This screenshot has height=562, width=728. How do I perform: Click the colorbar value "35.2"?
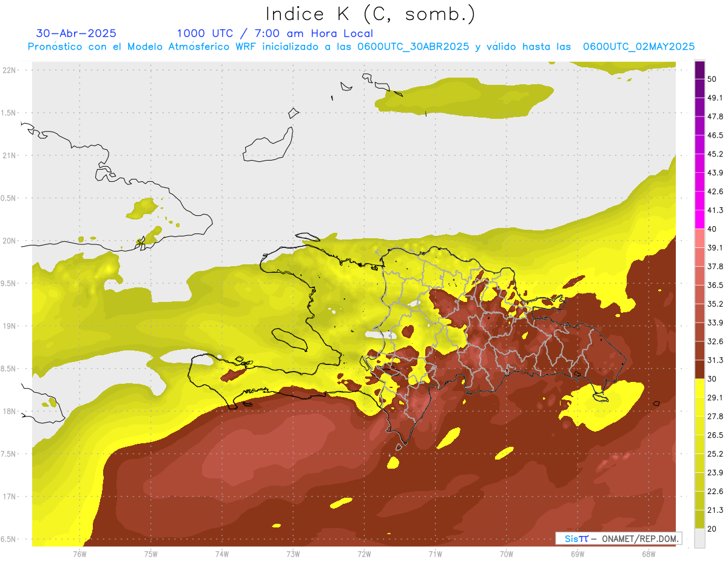click(716, 304)
